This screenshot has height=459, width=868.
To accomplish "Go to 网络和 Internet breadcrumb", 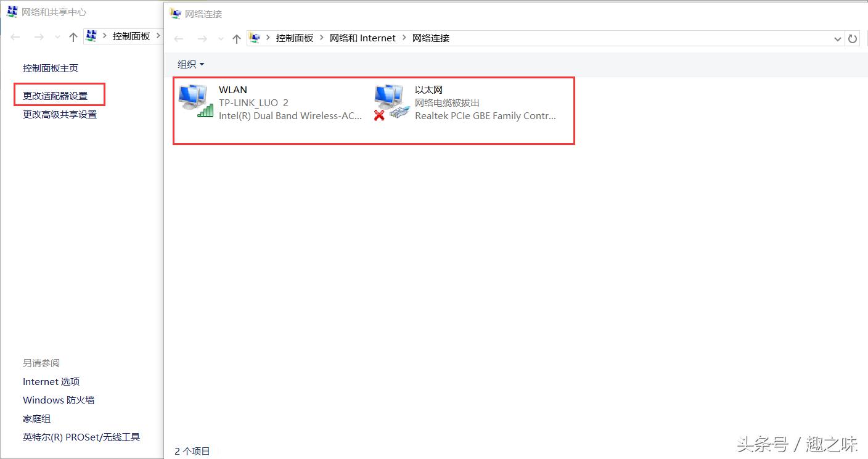I will point(362,38).
